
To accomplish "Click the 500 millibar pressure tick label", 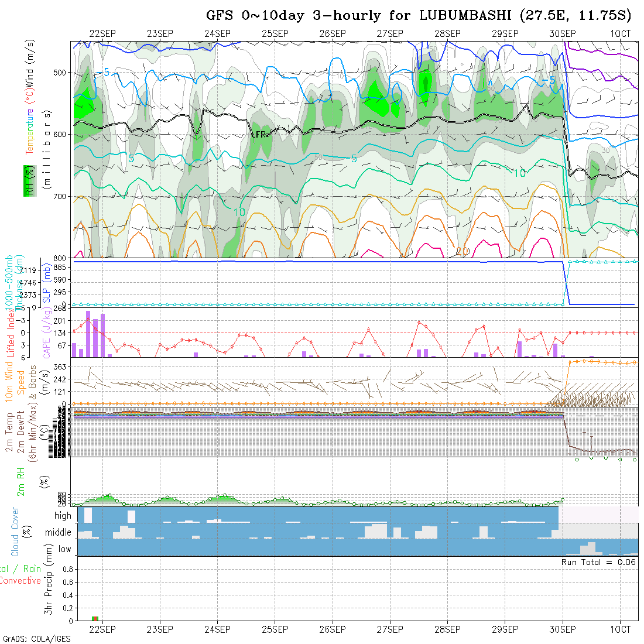I will click(60, 73).
